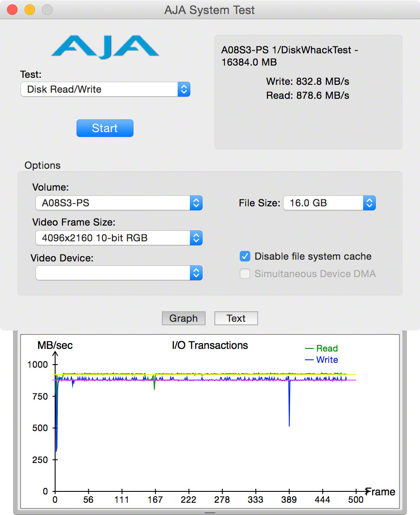Click the Frame axis label
The width and height of the screenshot is (420, 515).
(x=381, y=492)
